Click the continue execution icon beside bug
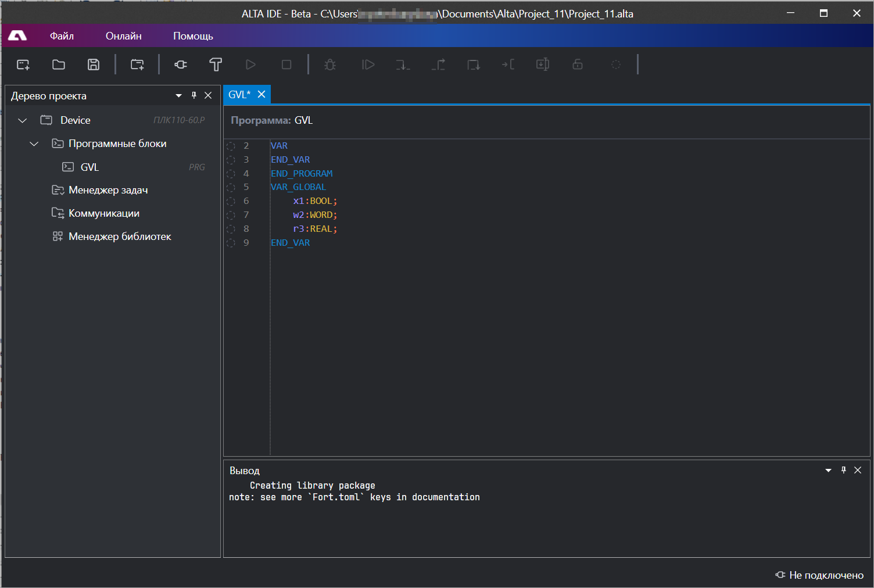 [368, 64]
